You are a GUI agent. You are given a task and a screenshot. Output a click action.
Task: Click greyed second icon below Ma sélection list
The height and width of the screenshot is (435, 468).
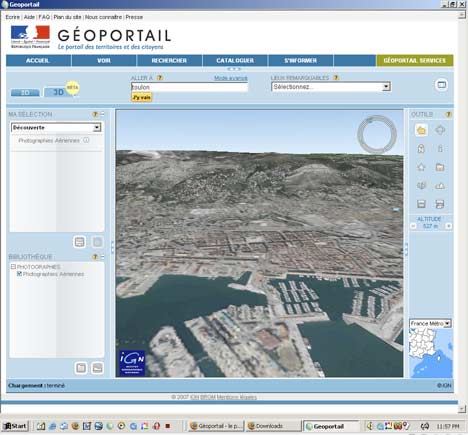point(97,242)
